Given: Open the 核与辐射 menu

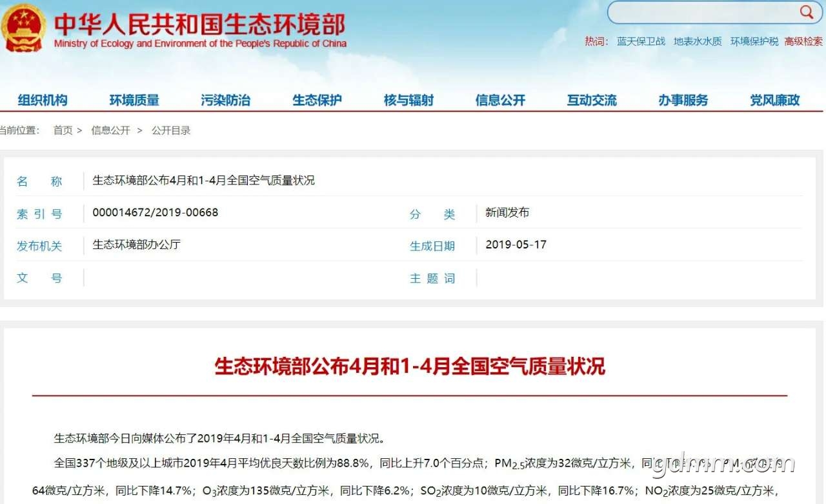Looking at the screenshot, I should point(408,100).
